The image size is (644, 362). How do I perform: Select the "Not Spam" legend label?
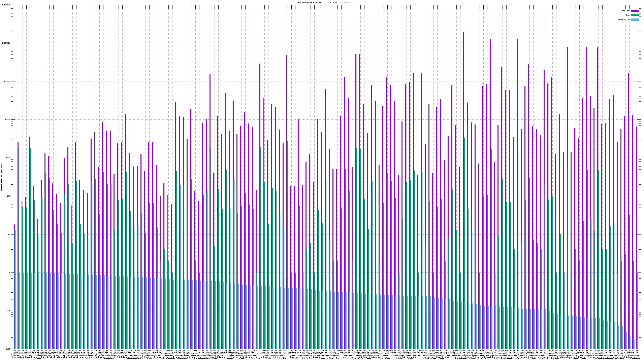click(x=626, y=11)
